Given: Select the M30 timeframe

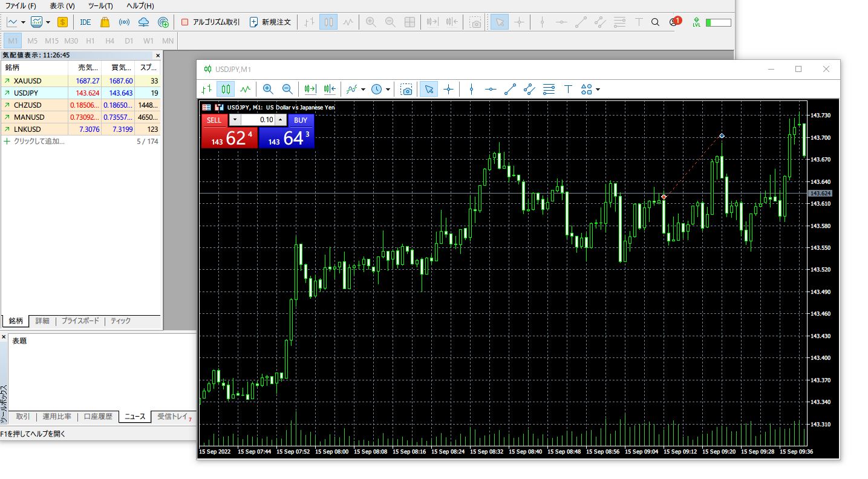Looking at the screenshot, I should click(71, 41).
